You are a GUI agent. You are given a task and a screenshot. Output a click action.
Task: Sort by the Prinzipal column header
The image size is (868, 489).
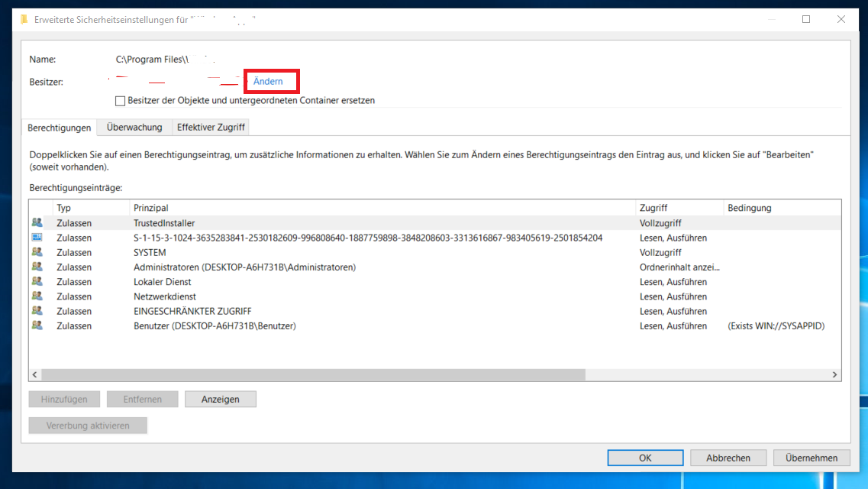pyautogui.click(x=382, y=208)
